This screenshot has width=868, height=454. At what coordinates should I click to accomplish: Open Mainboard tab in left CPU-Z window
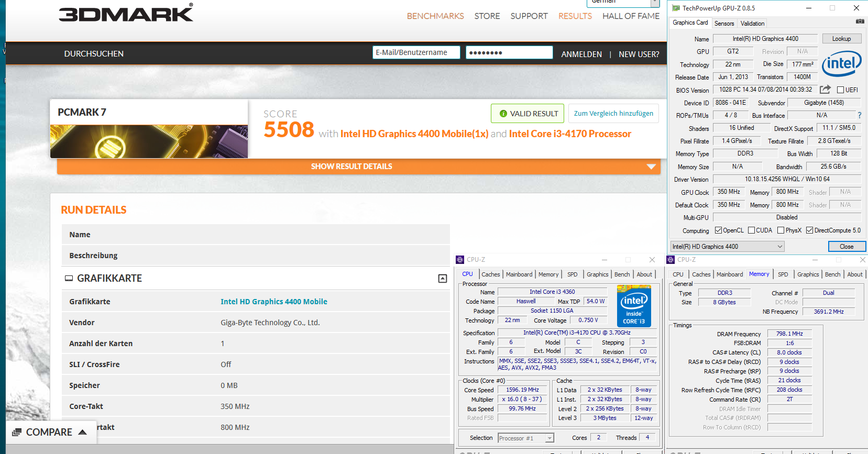point(519,274)
